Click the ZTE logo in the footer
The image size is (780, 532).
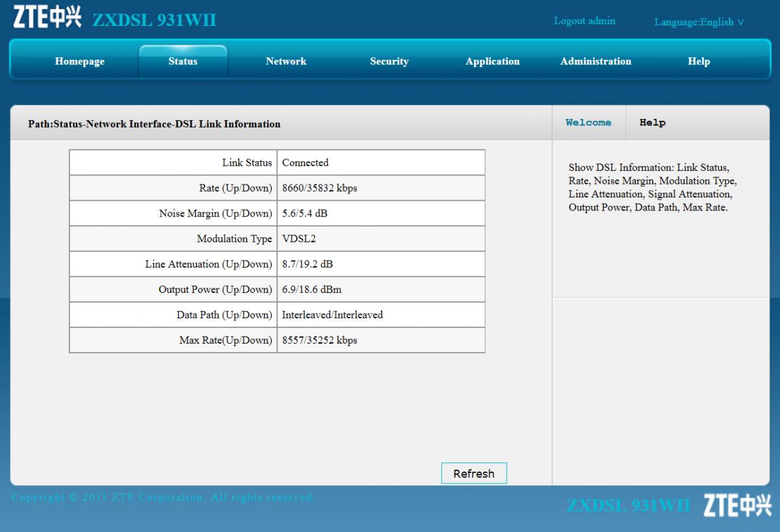pyautogui.click(x=738, y=505)
